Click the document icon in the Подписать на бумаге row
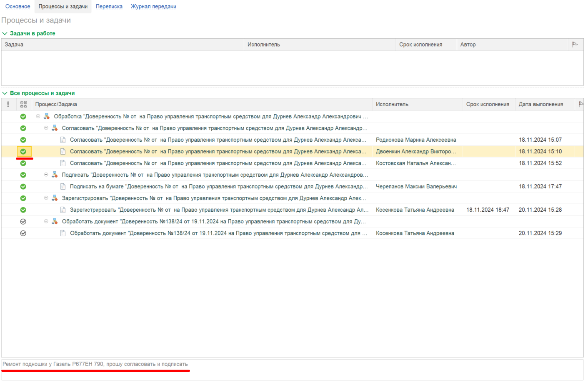The height and width of the screenshot is (383, 588). [x=63, y=187]
